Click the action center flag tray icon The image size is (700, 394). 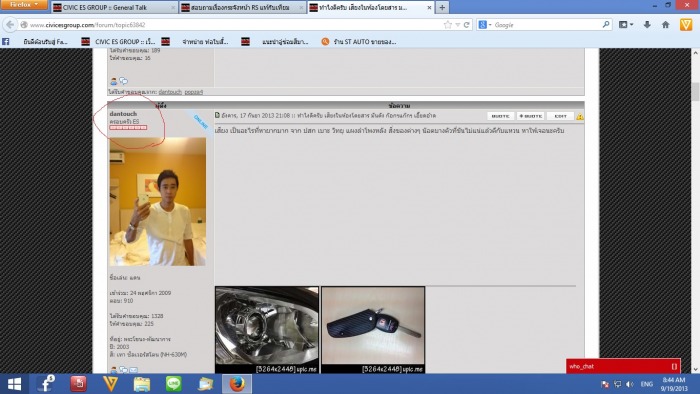tap(605, 384)
